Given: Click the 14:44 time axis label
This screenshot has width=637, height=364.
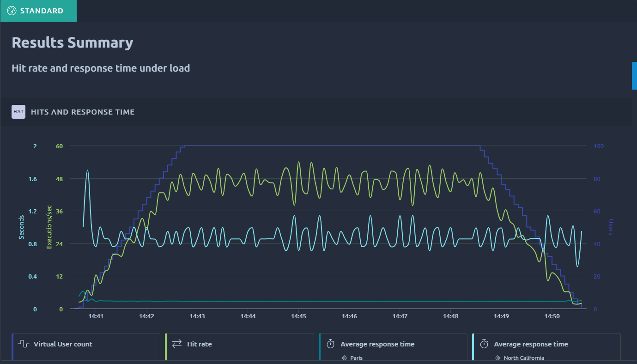Looking at the screenshot, I should [x=248, y=316].
